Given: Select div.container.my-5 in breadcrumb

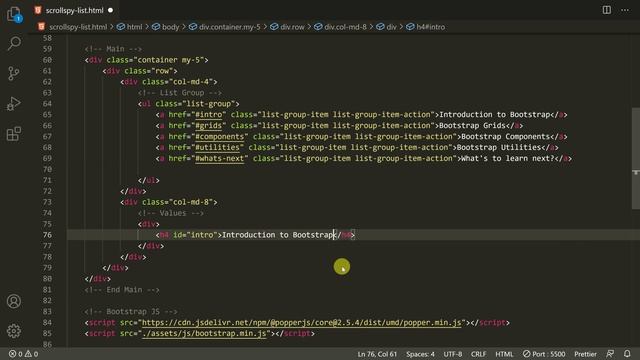Looking at the screenshot, I should tap(229, 27).
